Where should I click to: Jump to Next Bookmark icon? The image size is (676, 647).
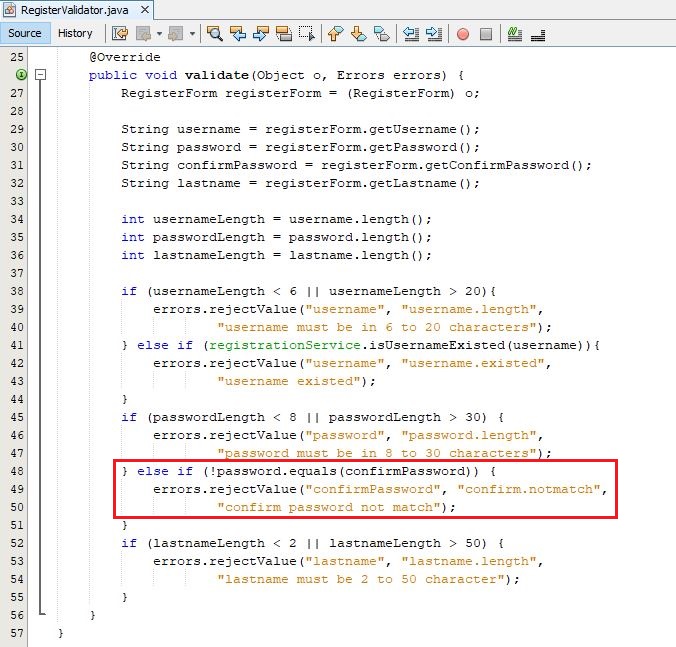coord(359,33)
